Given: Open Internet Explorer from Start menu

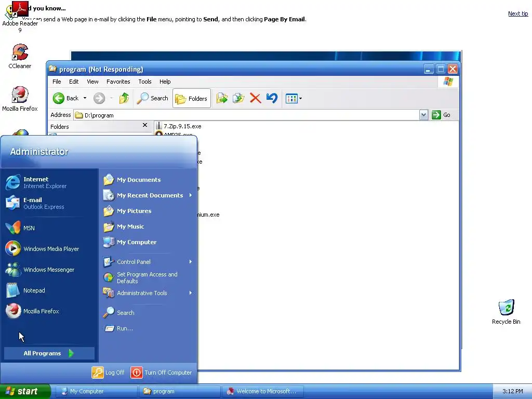Looking at the screenshot, I should coord(49,182).
